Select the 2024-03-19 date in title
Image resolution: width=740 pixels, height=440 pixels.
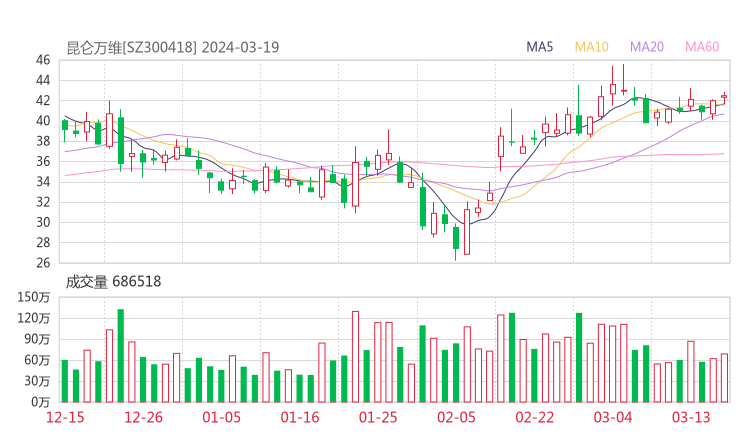pyautogui.click(x=241, y=47)
